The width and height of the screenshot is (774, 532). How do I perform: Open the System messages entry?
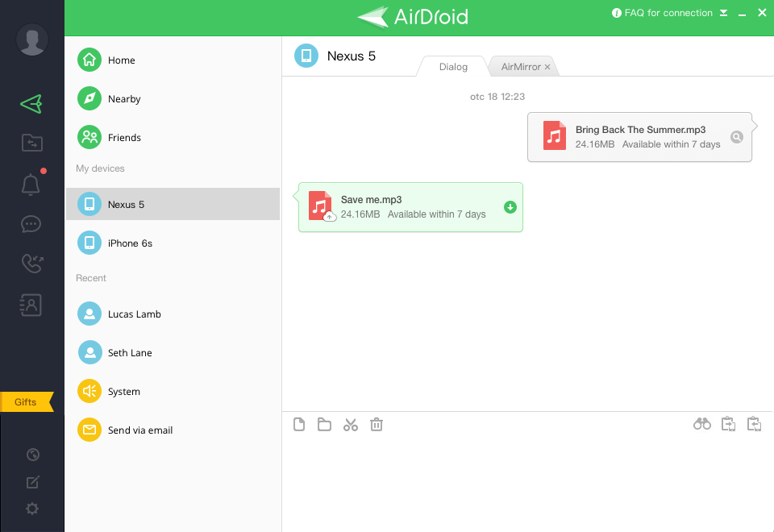(173, 392)
